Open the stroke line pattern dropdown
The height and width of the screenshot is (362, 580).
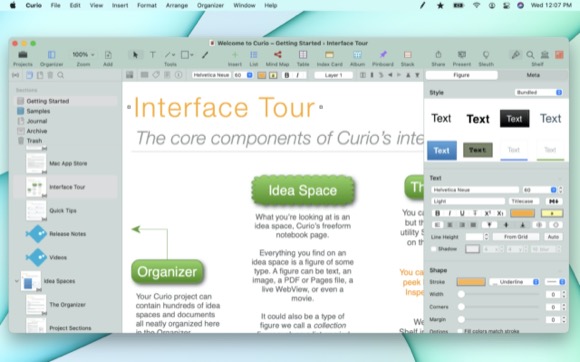pyautogui.click(x=555, y=282)
